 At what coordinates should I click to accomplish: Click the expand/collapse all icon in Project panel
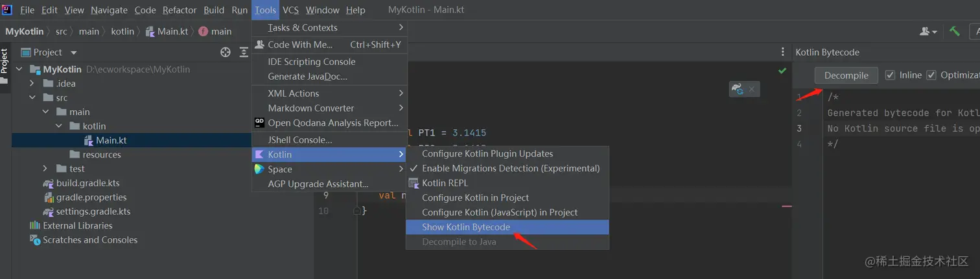(x=244, y=53)
